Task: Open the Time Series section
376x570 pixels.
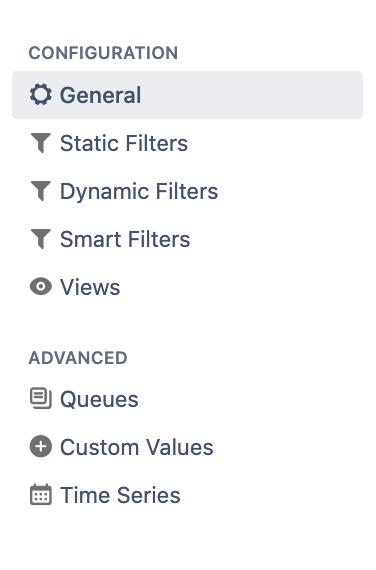Action: (188, 495)
